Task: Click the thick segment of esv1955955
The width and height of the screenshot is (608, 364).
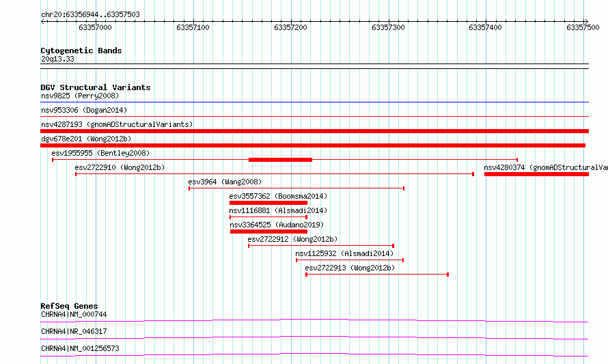Action: (280, 160)
